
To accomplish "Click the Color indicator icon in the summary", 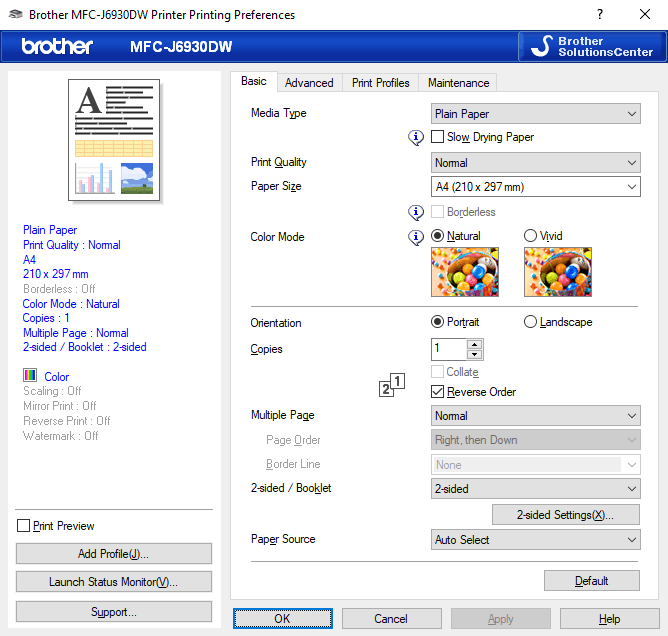I will click(x=30, y=375).
